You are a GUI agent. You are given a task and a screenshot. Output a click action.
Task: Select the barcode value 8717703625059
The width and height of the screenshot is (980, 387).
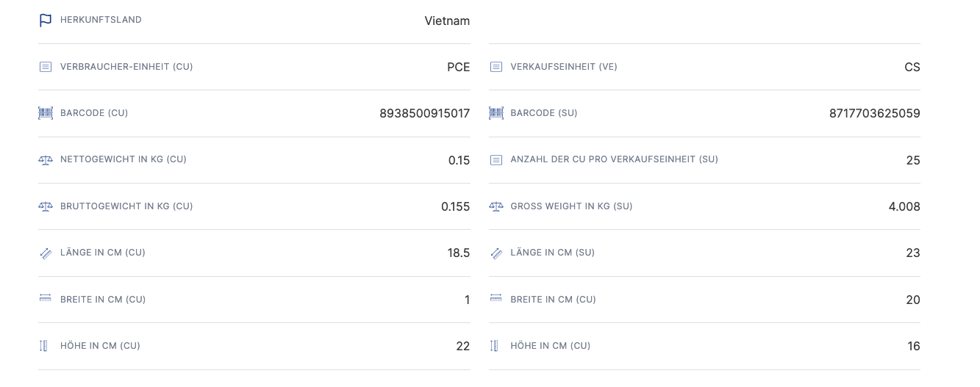(x=875, y=113)
